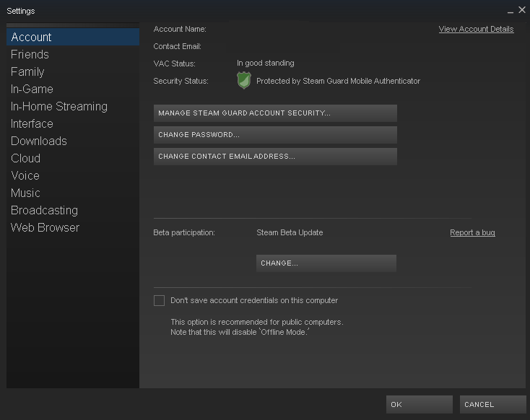Click the 'Steam Beta Update' value
The image size is (530, 420).
pyautogui.click(x=290, y=232)
